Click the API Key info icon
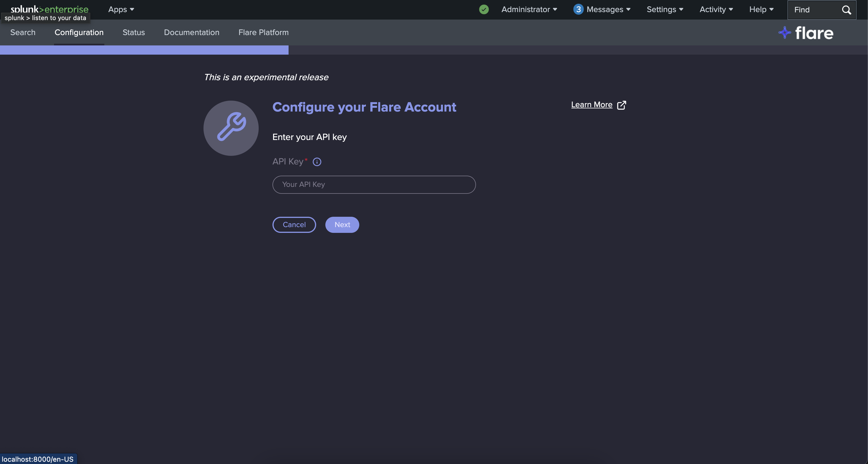The width and height of the screenshot is (868, 464). coord(317,162)
